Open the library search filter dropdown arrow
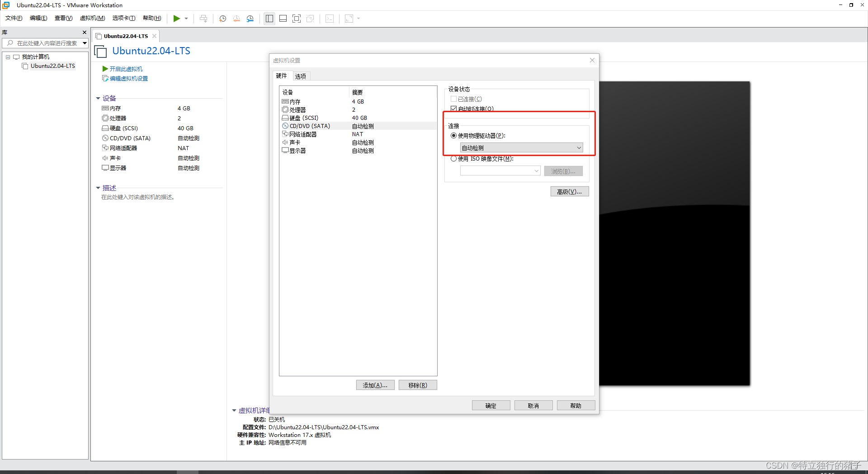Screen dimensions: 868x474 point(85,43)
